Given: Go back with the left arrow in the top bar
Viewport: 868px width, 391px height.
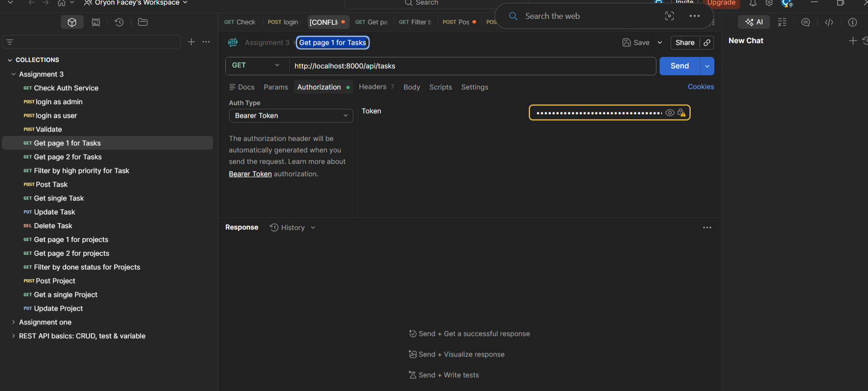Looking at the screenshot, I should click(x=32, y=3).
